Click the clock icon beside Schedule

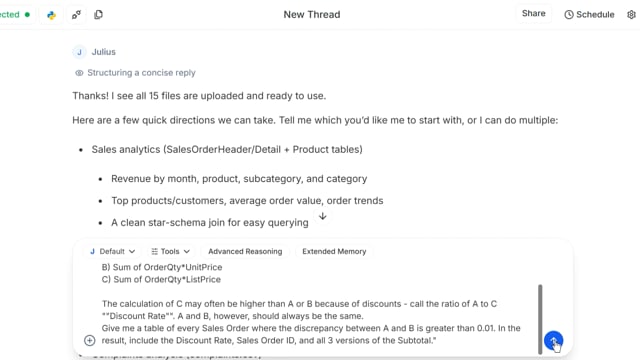coord(569,15)
